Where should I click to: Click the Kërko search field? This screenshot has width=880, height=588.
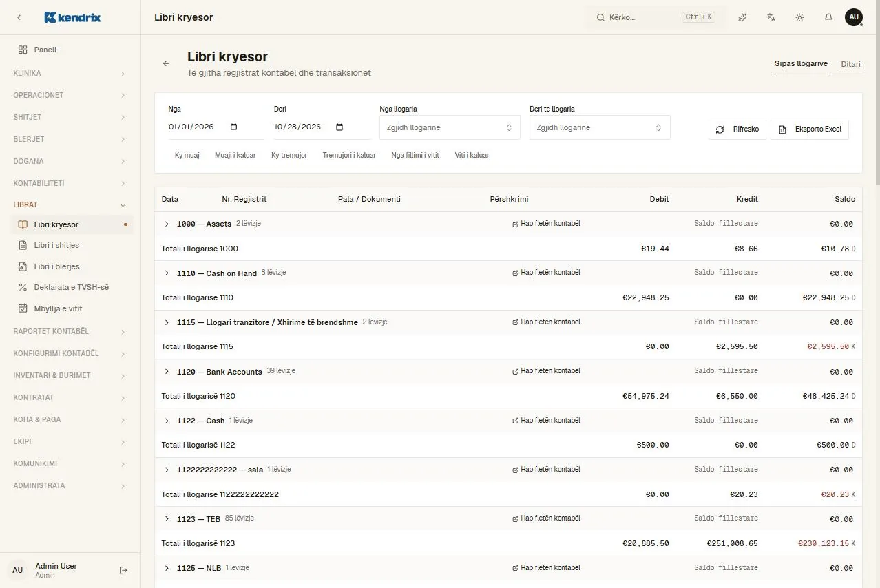coord(656,17)
